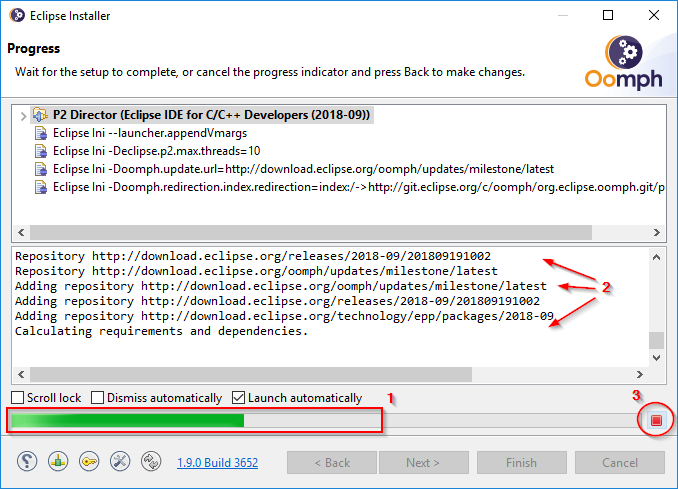Click the task tree horizontal scrollbar

300,232
